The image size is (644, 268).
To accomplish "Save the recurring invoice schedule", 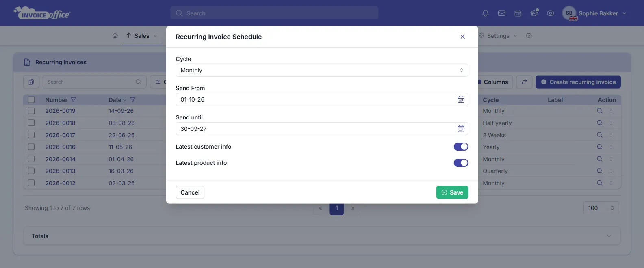I will click(452, 192).
